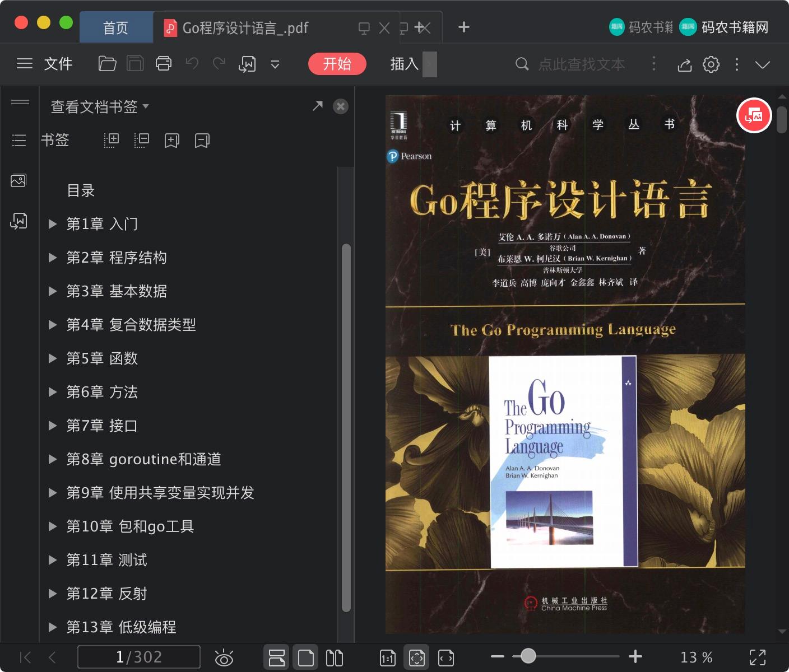Click the 码农书籍网 account label
Screen dimensions: 789x672
click(735, 27)
